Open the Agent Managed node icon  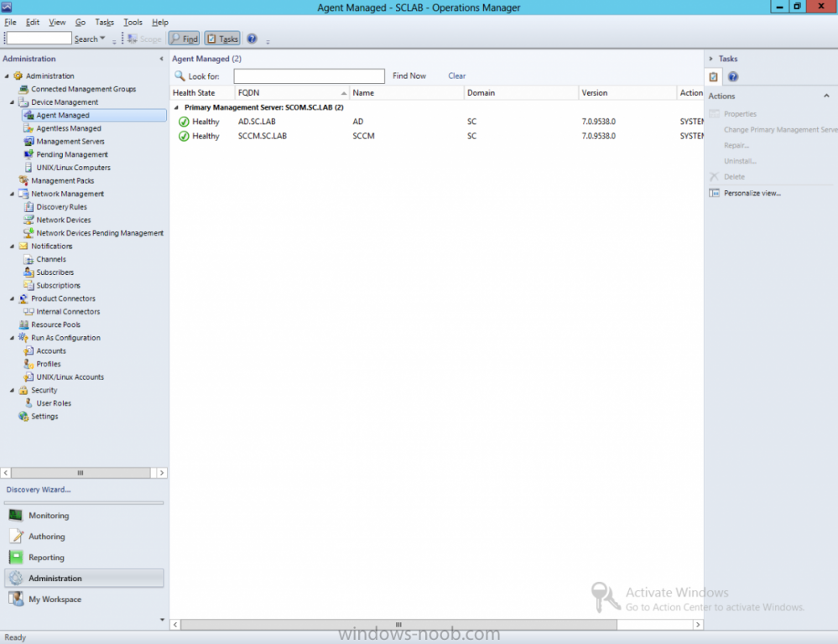click(29, 115)
